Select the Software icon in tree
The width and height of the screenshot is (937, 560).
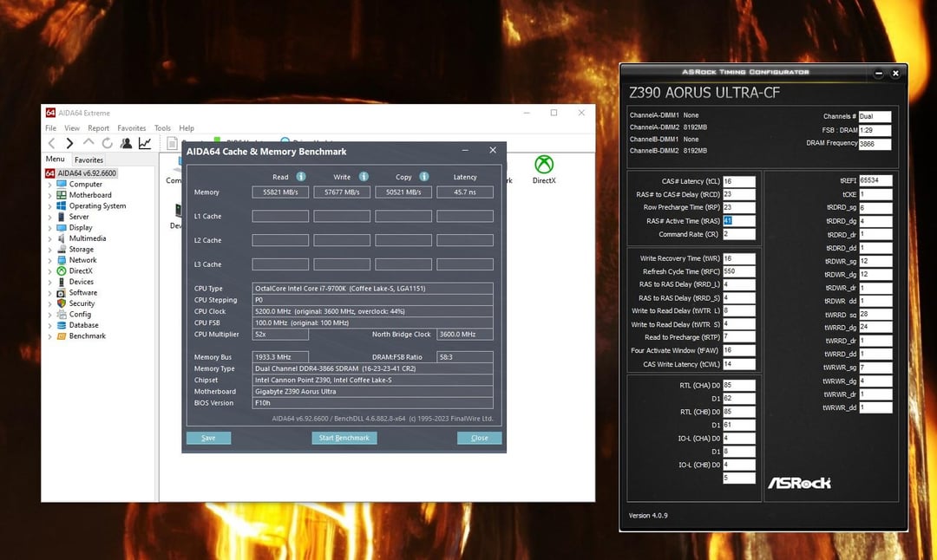pos(61,292)
